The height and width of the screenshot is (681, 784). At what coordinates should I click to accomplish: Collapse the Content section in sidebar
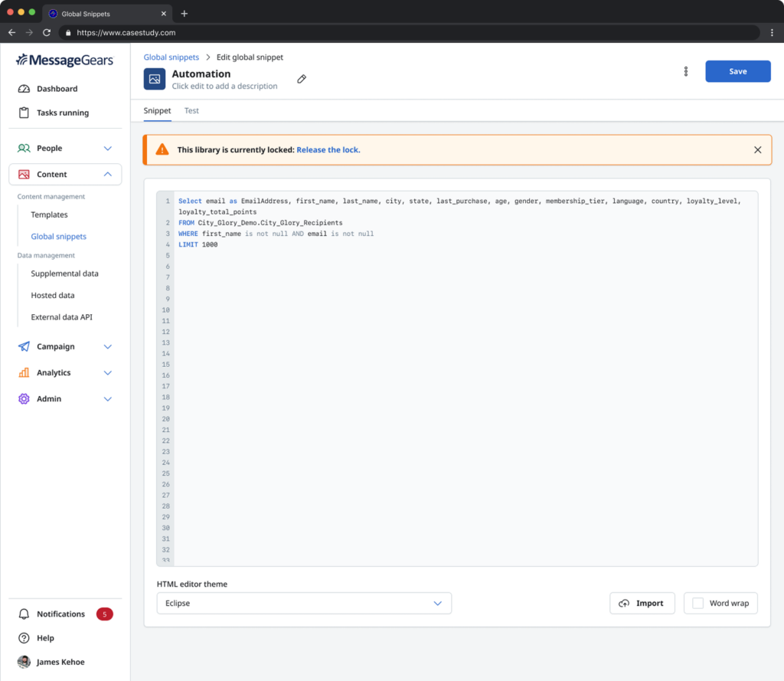pyautogui.click(x=107, y=175)
